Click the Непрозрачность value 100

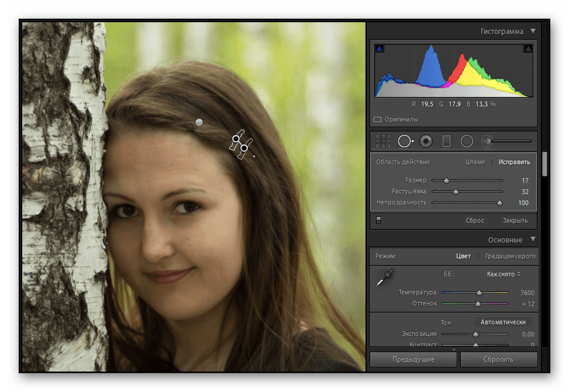point(523,203)
